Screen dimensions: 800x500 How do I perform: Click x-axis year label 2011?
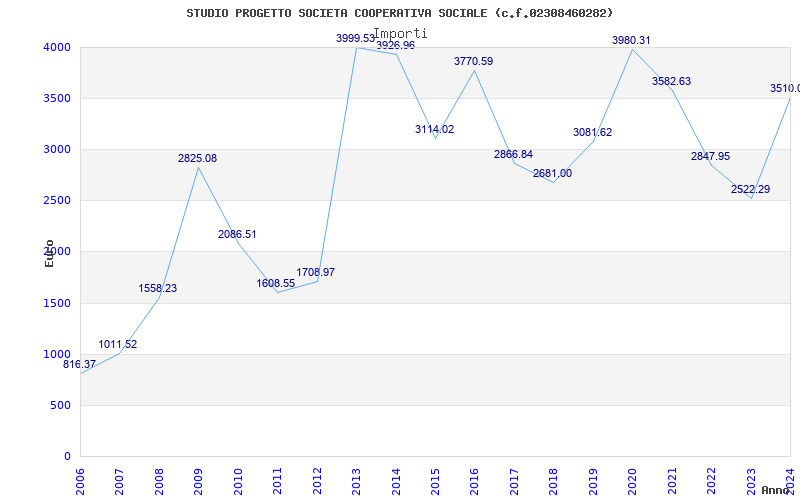(278, 482)
